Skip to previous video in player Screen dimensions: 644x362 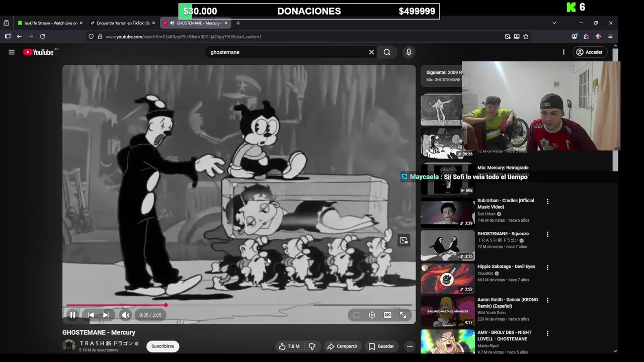pyautogui.click(x=91, y=315)
